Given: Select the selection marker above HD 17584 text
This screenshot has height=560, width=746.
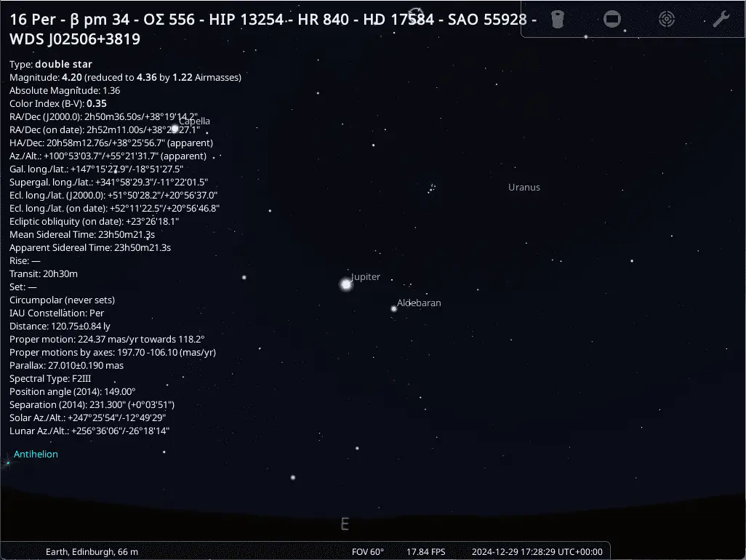Looking at the screenshot, I should [416, 14].
